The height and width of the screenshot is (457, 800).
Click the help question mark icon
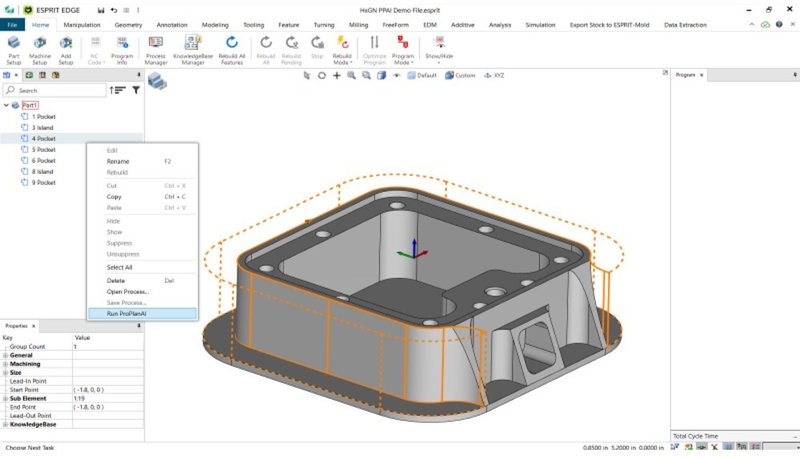click(x=779, y=24)
